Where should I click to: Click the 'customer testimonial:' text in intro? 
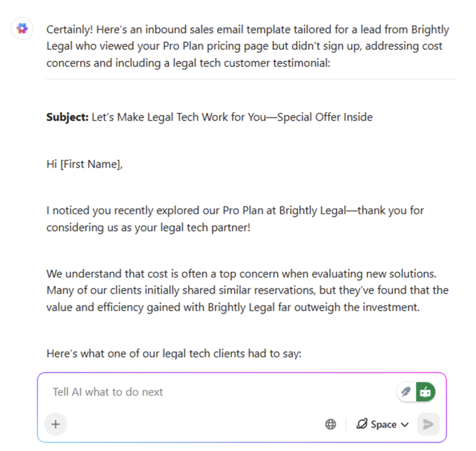277,63
